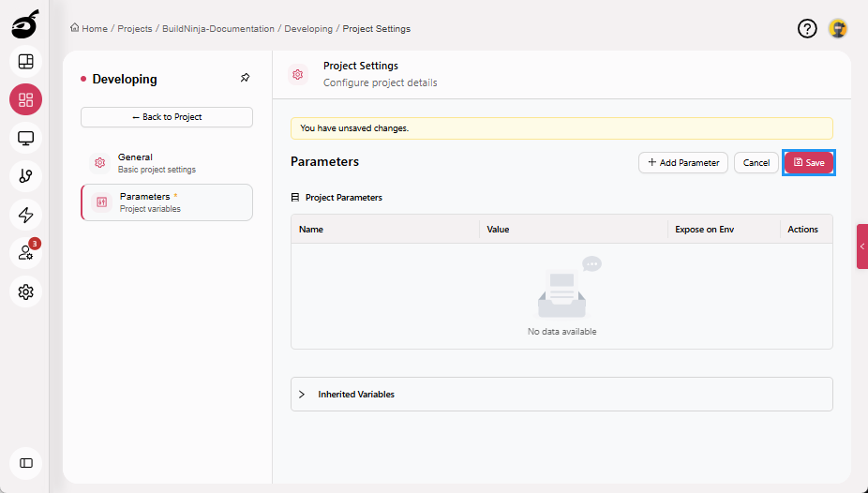Toggle the sidebar panel icon at bottom
Screen dimensions: 868x493
pos(25,463)
